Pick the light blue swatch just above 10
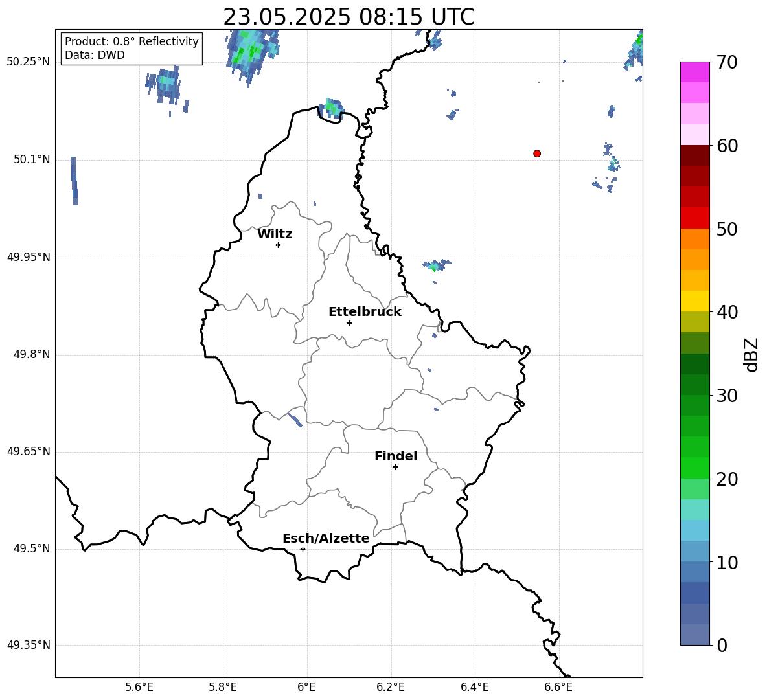The height and width of the screenshot is (700, 767). 695,552
